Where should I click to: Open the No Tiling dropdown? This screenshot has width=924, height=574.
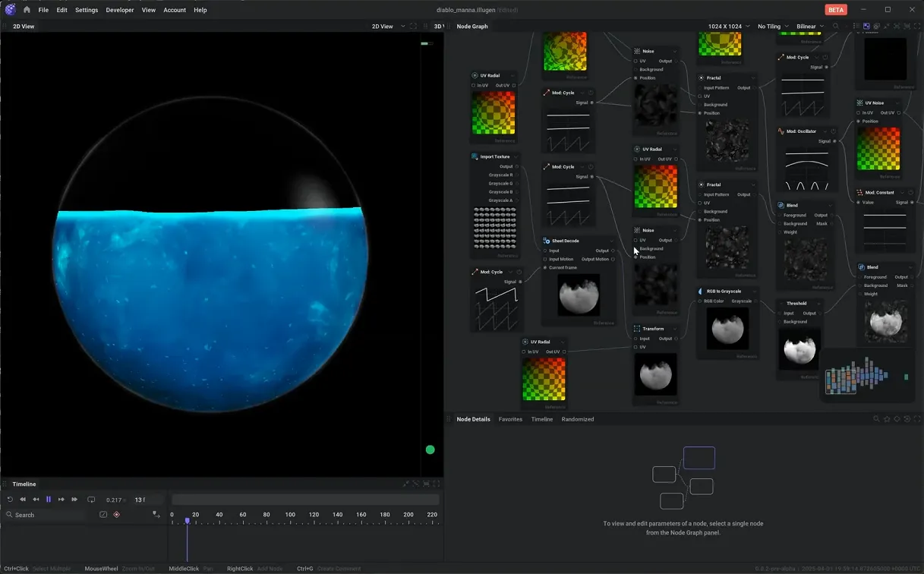(773, 26)
